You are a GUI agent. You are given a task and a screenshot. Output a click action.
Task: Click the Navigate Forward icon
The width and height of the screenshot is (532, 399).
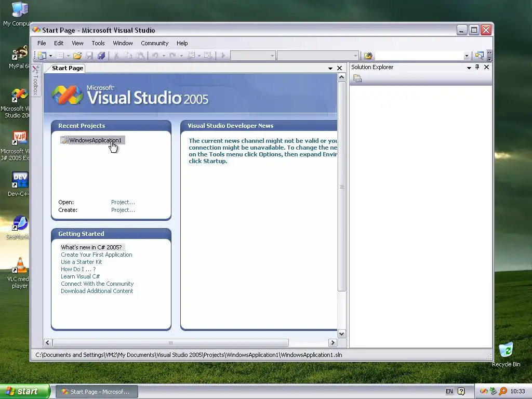point(208,55)
